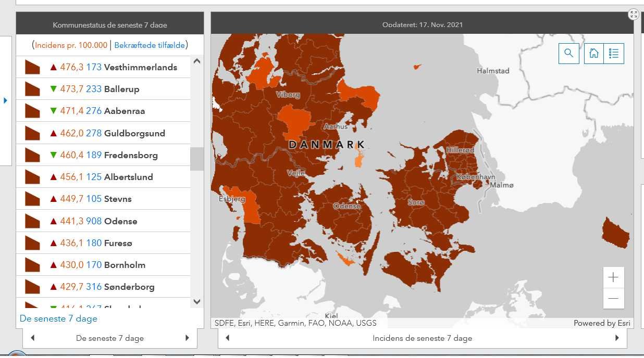This screenshot has height=358, width=644.
Task: Click the 'De seneste 7 dage' link
Action: pos(58,318)
